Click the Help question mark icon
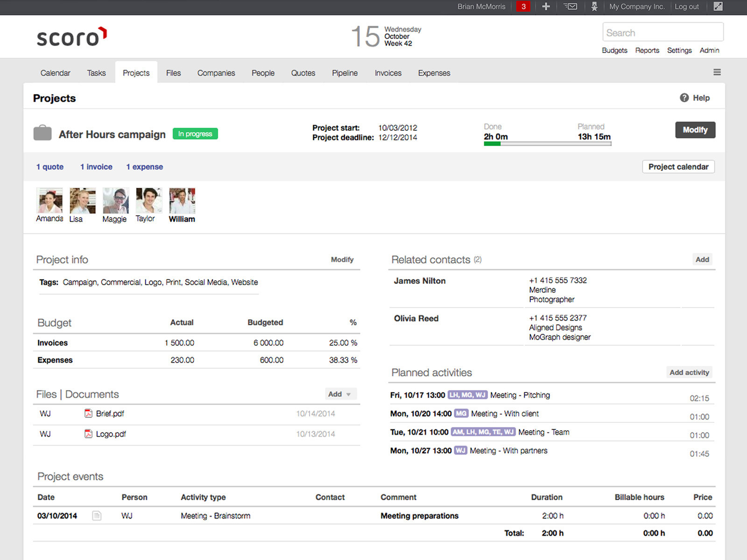This screenshot has width=747, height=560. [x=684, y=98]
